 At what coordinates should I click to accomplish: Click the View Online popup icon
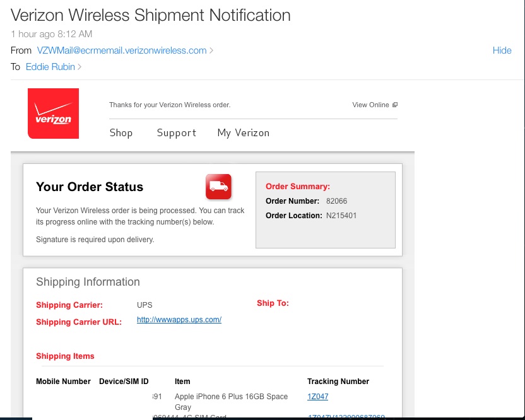coord(395,105)
